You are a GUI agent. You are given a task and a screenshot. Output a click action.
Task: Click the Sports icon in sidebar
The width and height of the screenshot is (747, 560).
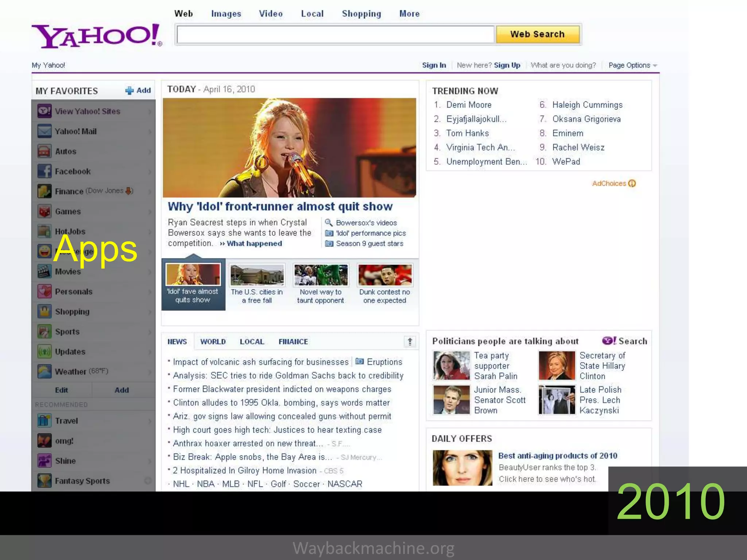[44, 332]
